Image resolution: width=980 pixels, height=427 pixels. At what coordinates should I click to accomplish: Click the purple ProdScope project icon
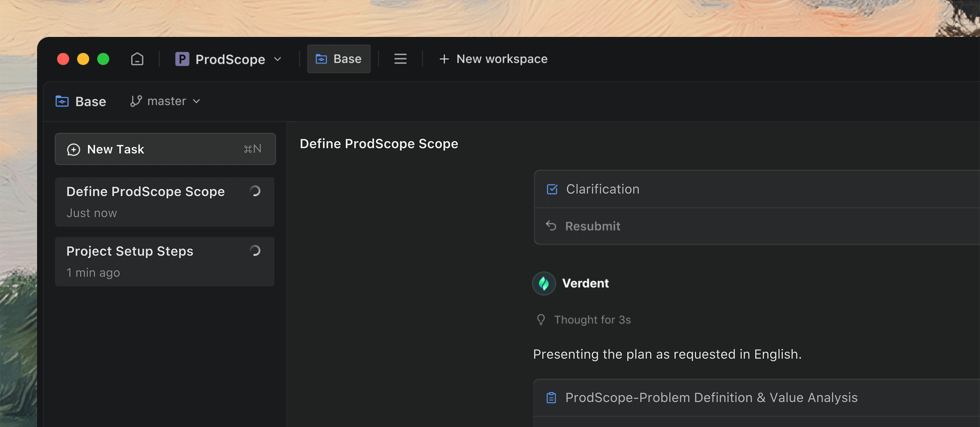pyautogui.click(x=182, y=59)
